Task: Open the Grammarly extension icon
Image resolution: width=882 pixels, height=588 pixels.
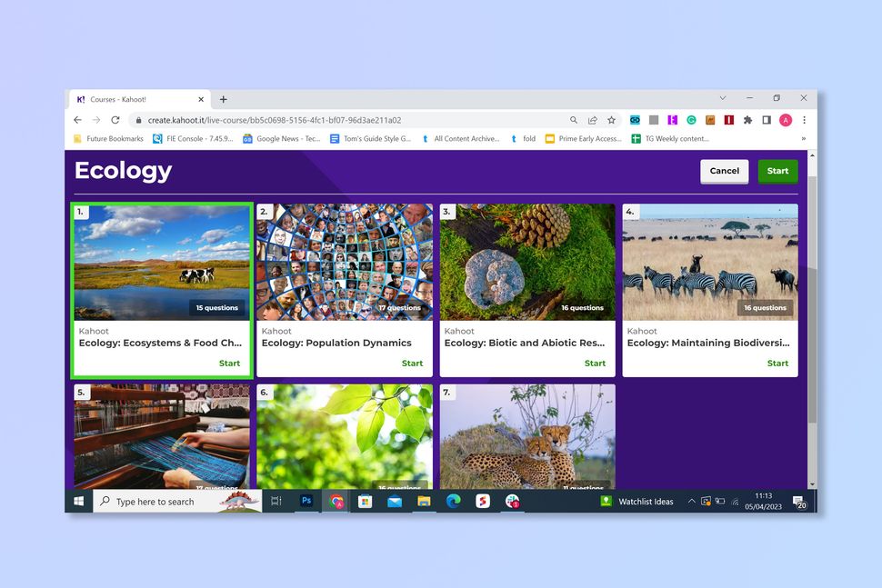Action: click(691, 120)
